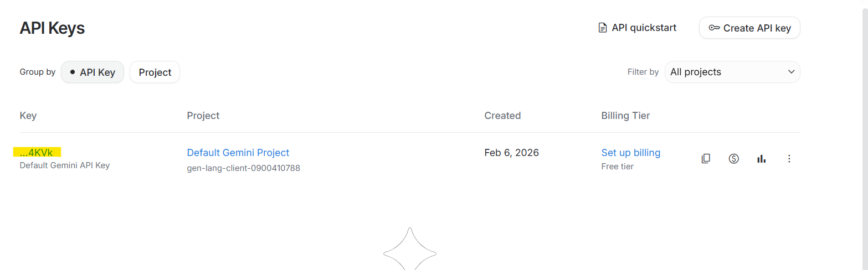
Task: Open the highlighted ...4KVk key details
Action: click(37, 153)
